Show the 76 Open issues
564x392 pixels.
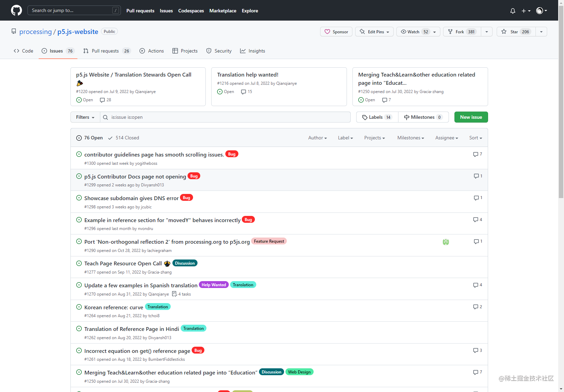tap(89, 138)
